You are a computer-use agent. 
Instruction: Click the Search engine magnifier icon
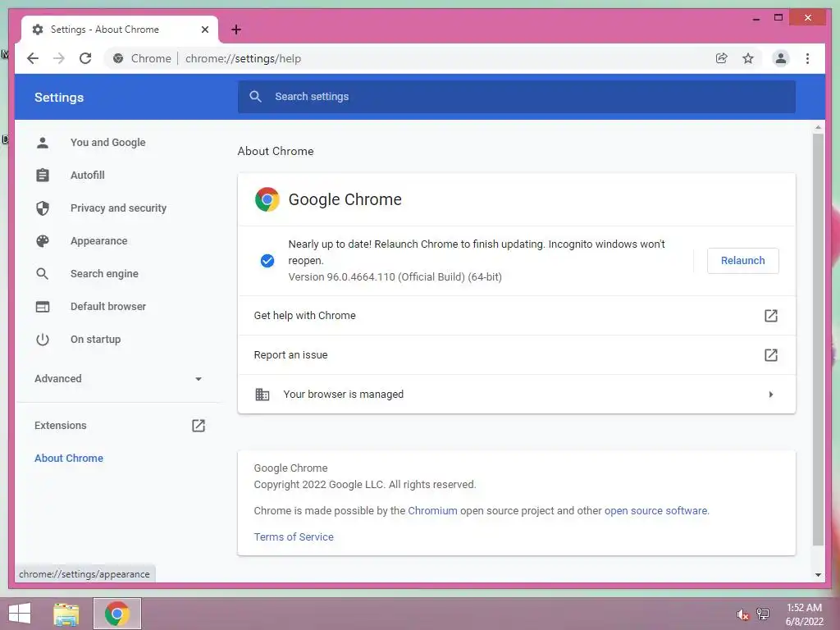pyautogui.click(x=43, y=274)
